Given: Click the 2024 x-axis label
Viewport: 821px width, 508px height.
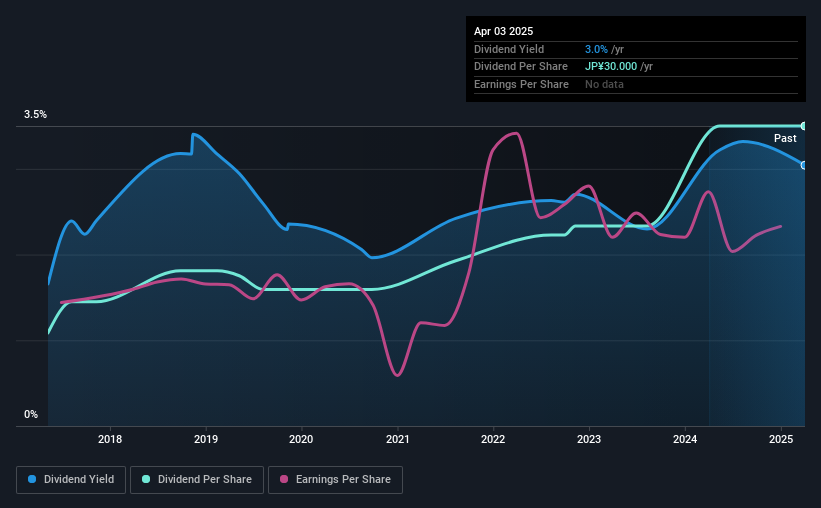Looking at the screenshot, I should point(685,439).
